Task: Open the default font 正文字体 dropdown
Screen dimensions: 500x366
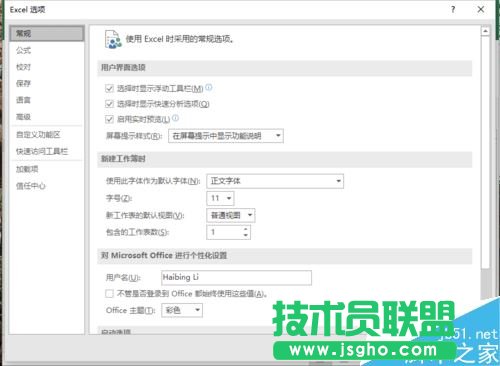Action: click(x=275, y=181)
